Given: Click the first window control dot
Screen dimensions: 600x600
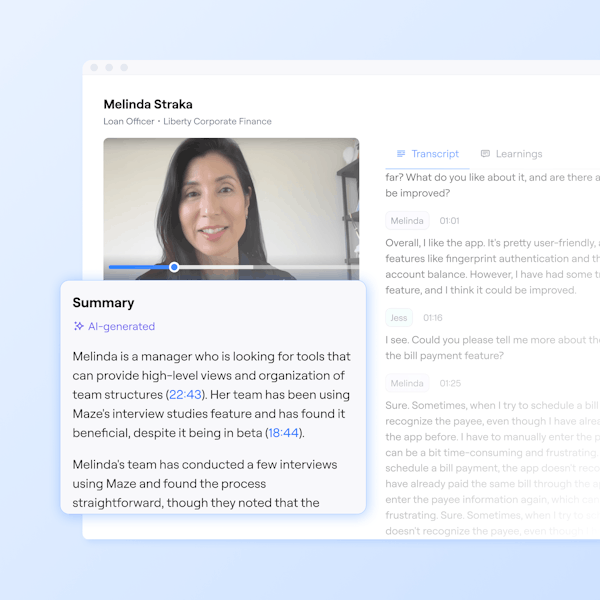Looking at the screenshot, I should 94,67.
